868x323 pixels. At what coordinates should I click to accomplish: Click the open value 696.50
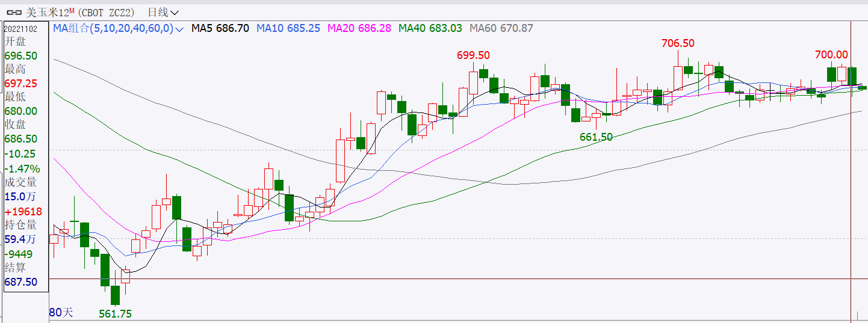tap(21, 55)
